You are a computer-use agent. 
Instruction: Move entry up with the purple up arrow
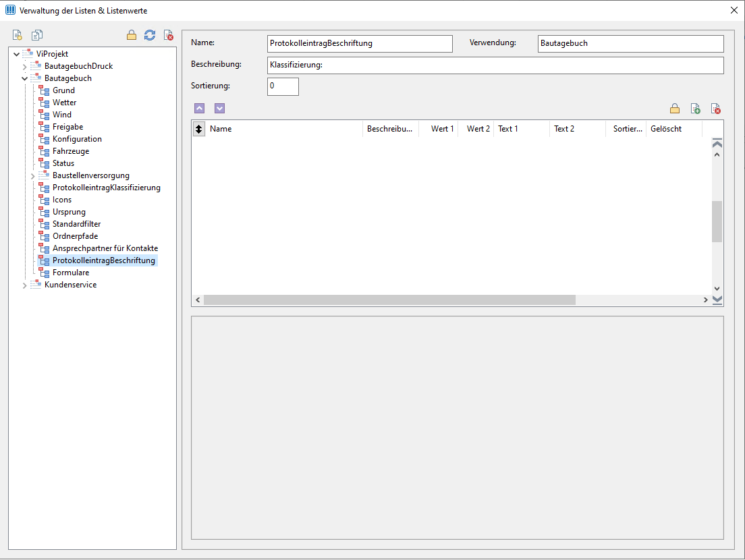point(200,109)
